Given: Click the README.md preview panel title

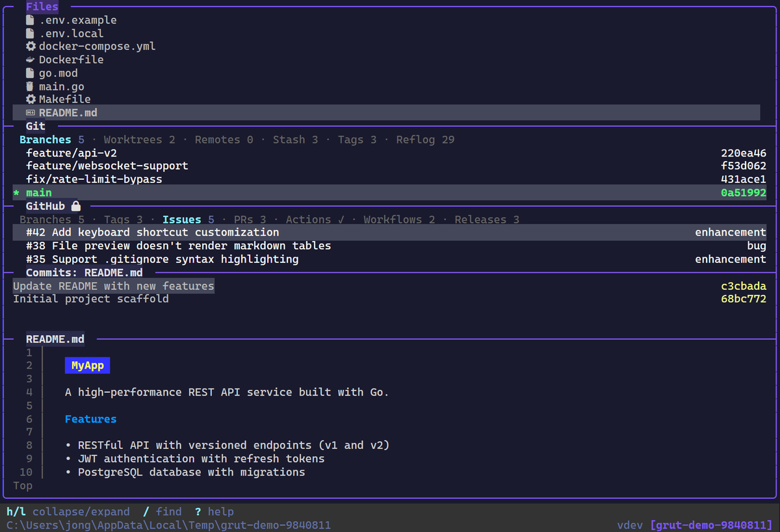Looking at the screenshot, I should [55, 339].
